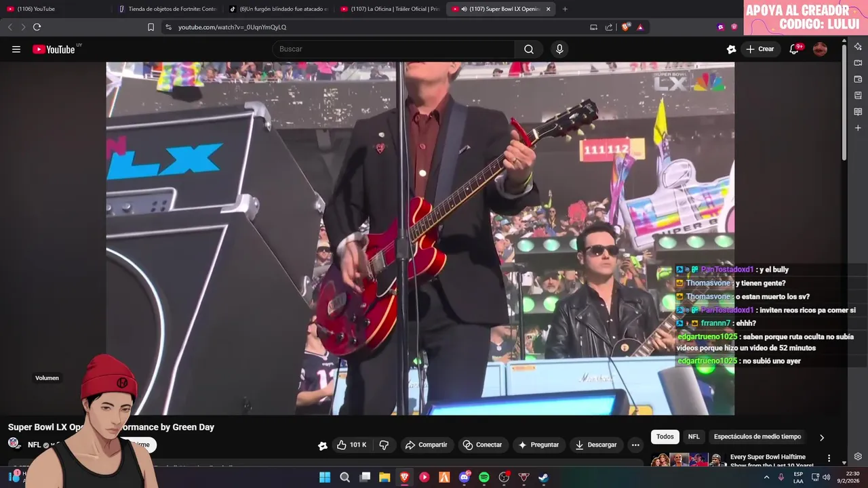Open a new browser tab

click(x=565, y=9)
